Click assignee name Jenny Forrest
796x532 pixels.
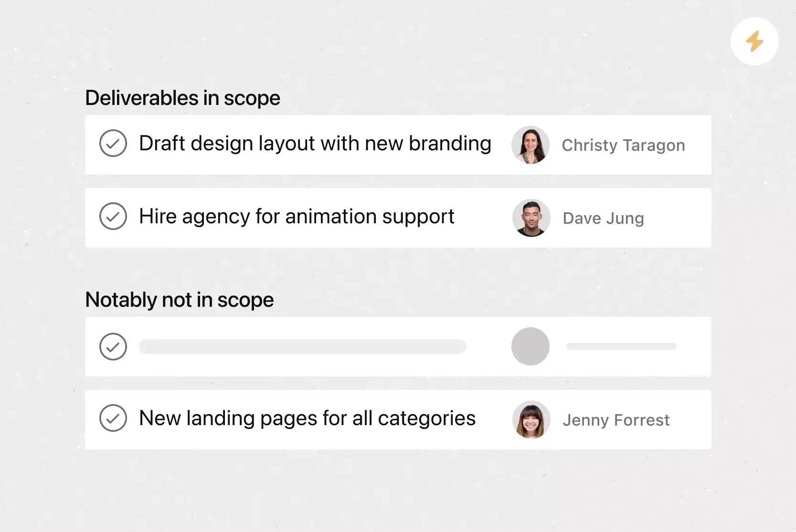pyautogui.click(x=616, y=420)
